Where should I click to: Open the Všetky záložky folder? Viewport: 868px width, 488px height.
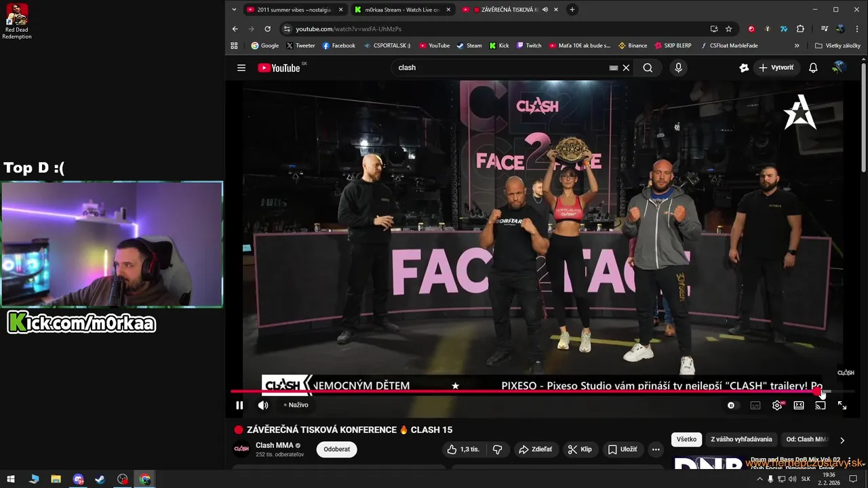tap(838, 46)
